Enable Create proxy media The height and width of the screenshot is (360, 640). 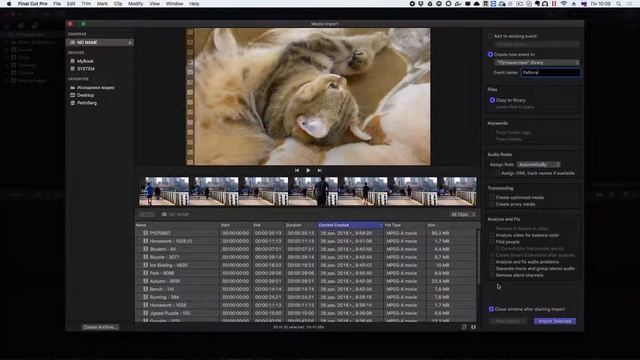point(492,204)
